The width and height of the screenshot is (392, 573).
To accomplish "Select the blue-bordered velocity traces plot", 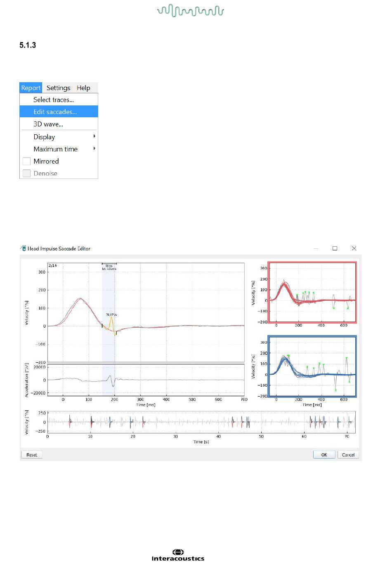I will tap(312, 366).
